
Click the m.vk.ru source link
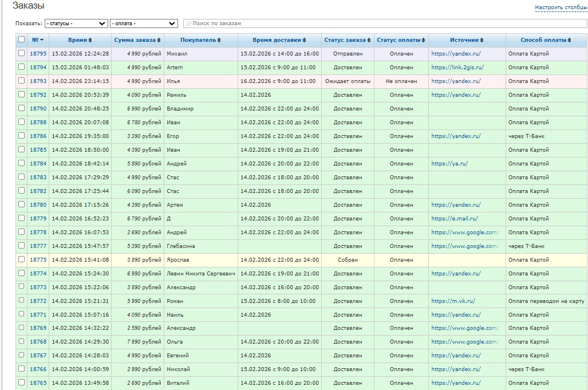click(453, 301)
